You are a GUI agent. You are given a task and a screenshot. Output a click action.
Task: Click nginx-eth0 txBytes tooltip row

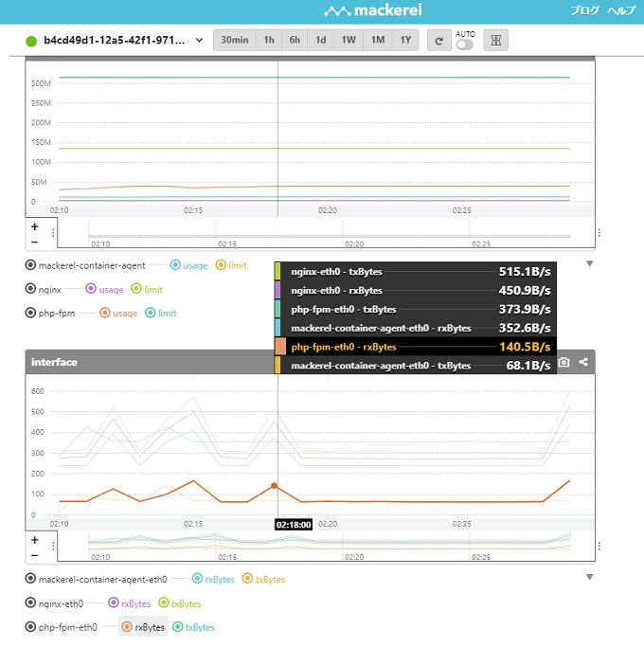coord(415,272)
